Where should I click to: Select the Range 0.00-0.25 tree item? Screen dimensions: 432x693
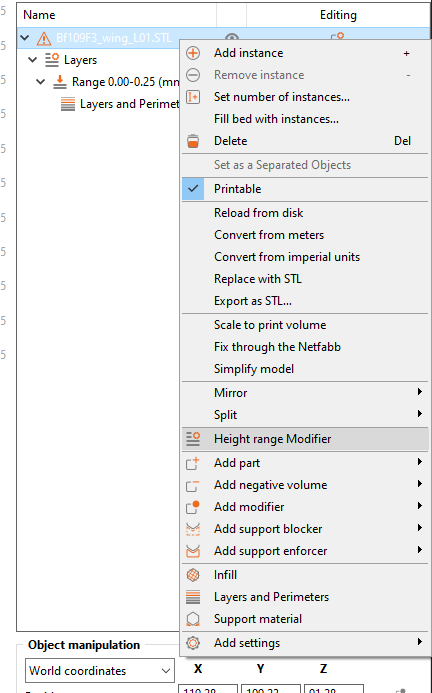[126, 82]
